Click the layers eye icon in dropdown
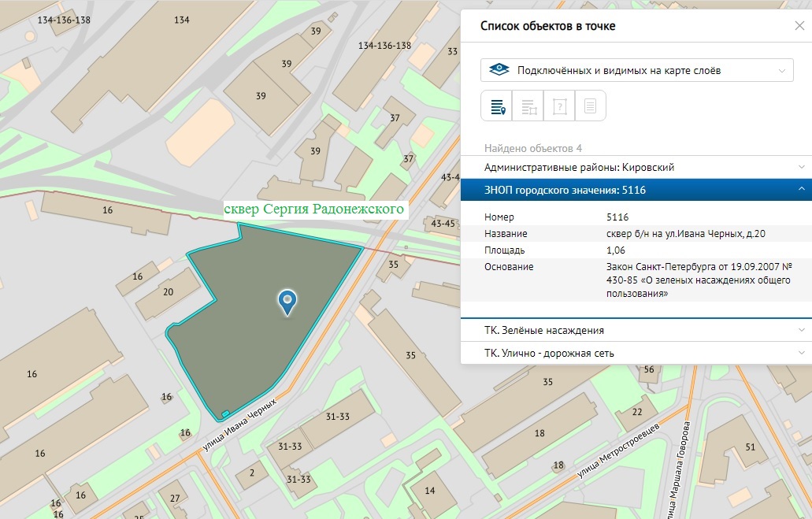 pos(499,70)
